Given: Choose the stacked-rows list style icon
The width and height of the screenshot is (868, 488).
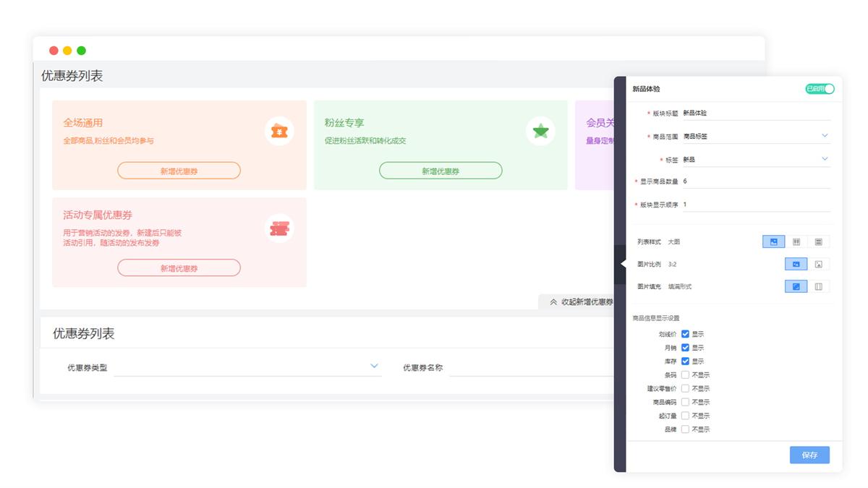Looking at the screenshot, I should pyautogui.click(x=818, y=241).
